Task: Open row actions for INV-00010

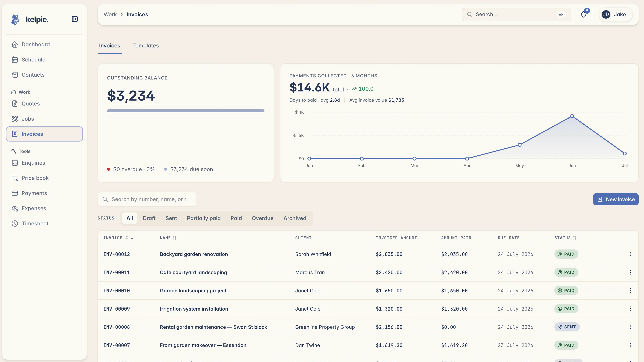Action: 631,290
